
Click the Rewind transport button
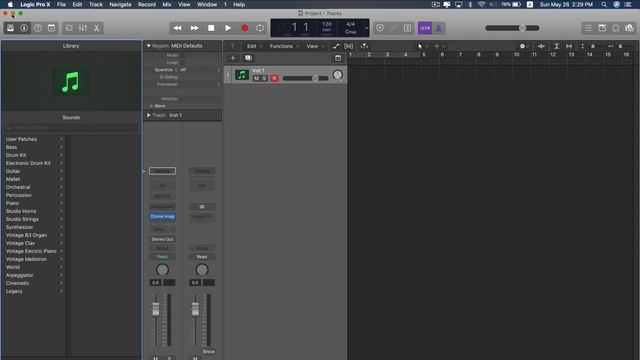point(178,28)
